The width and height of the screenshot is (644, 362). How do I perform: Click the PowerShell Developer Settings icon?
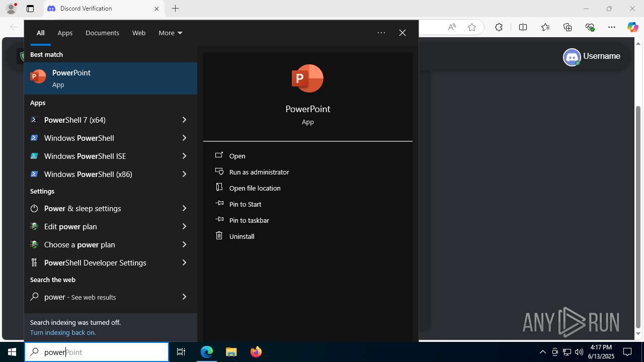(34, 262)
